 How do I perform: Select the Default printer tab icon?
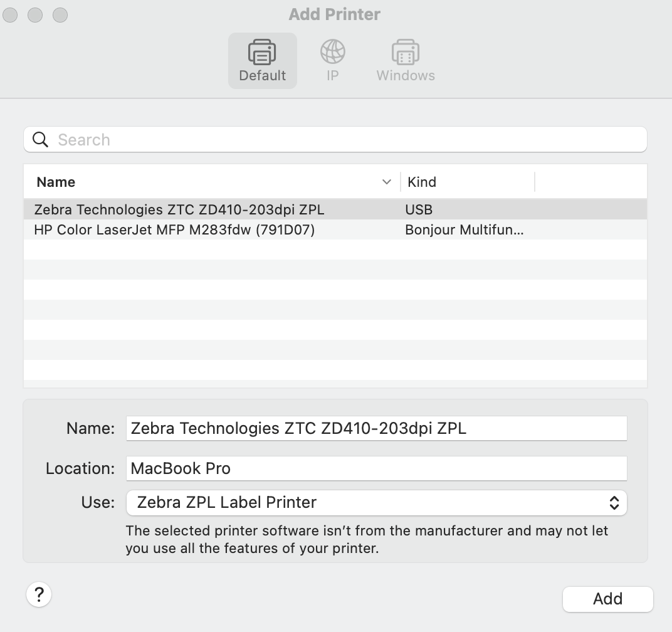tap(262, 61)
